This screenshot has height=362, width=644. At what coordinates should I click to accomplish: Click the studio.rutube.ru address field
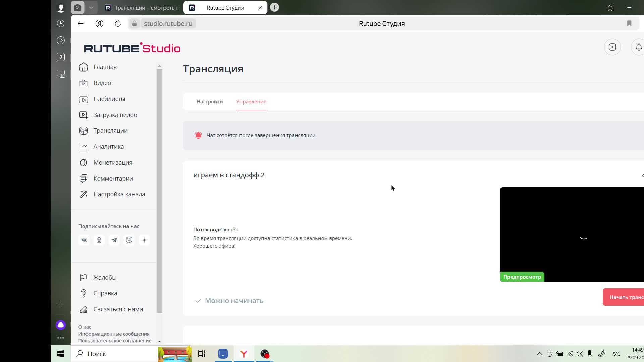click(168, 24)
